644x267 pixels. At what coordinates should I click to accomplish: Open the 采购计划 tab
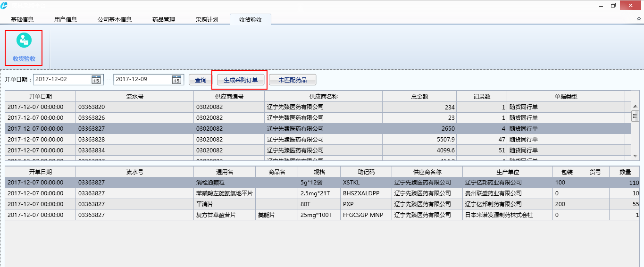[207, 20]
